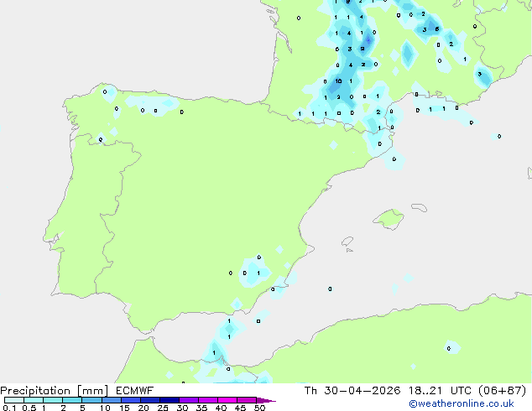Image resolution: width=532 pixels, height=411 pixels.
Task: Select legend swatch between 1 and 2
Action: (53, 400)
